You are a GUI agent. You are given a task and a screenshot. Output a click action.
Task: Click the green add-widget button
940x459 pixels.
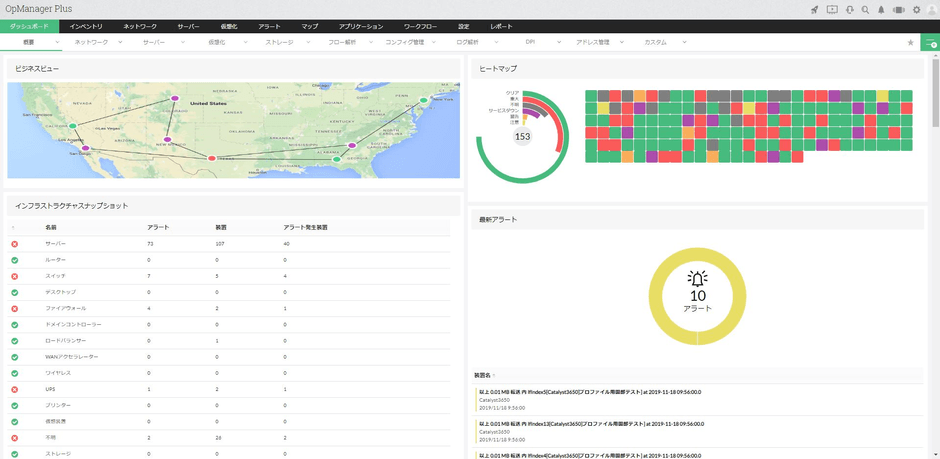[x=930, y=43]
